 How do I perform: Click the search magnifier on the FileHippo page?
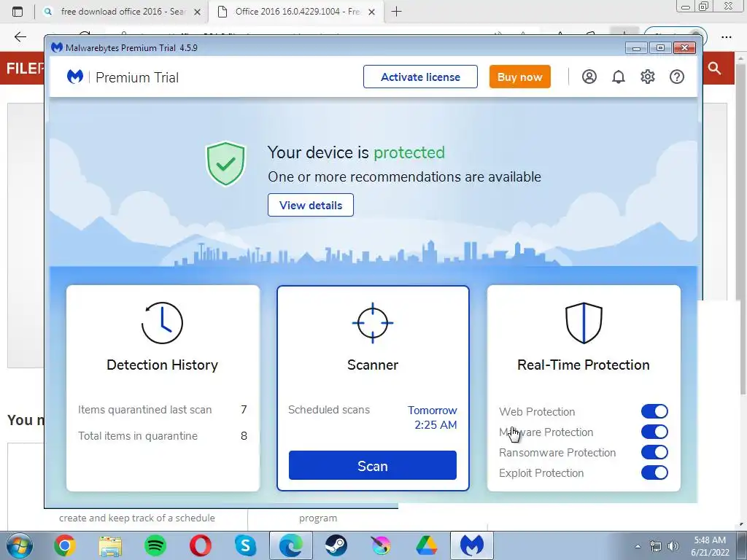tap(714, 68)
